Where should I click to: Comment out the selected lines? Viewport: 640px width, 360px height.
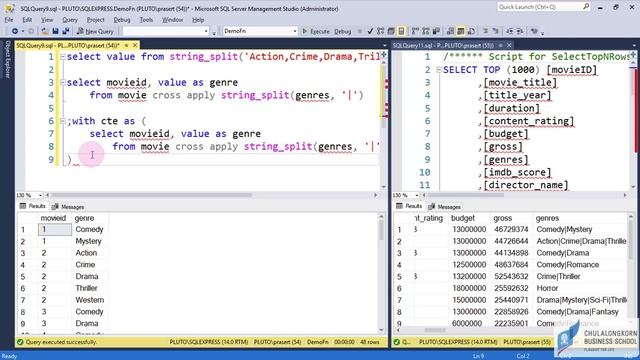tap(485, 31)
